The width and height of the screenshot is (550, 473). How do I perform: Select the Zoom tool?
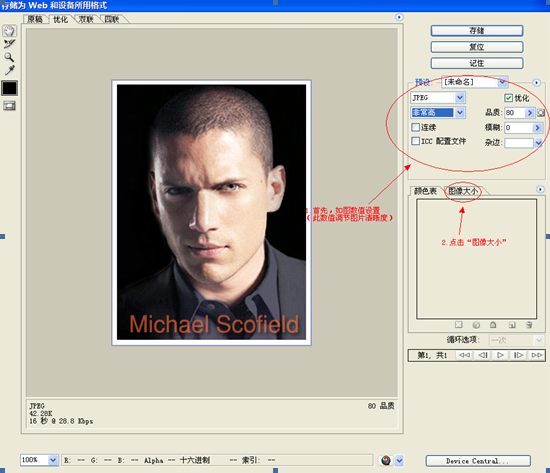coord(9,57)
